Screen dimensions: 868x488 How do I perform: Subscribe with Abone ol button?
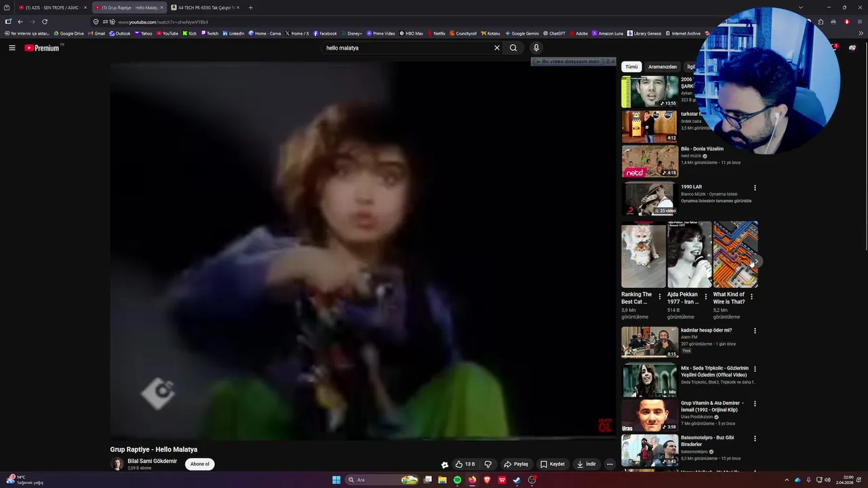200,464
